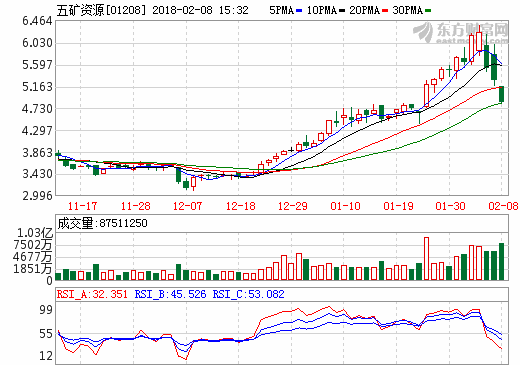Click the 1.03亿 volume axis label
The image size is (520, 365).
(35, 233)
